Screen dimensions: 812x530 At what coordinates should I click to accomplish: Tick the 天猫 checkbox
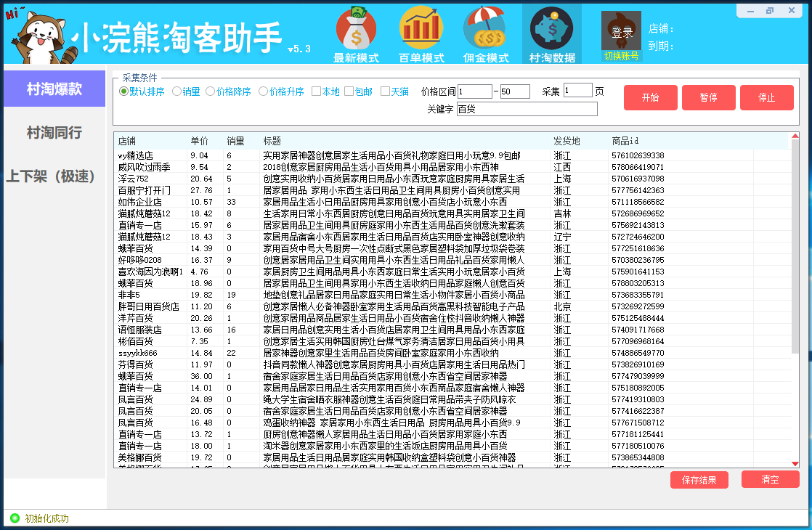pos(385,91)
